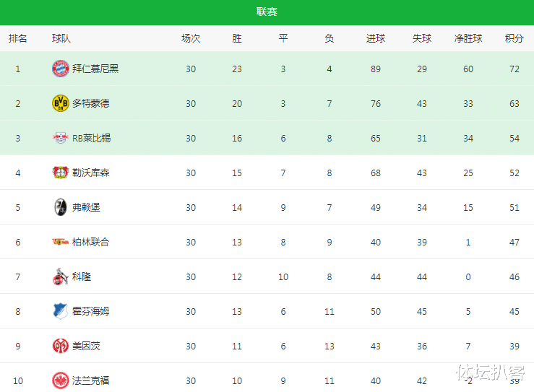Click the 进球 column header
534x392 pixels.
[375, 38]
